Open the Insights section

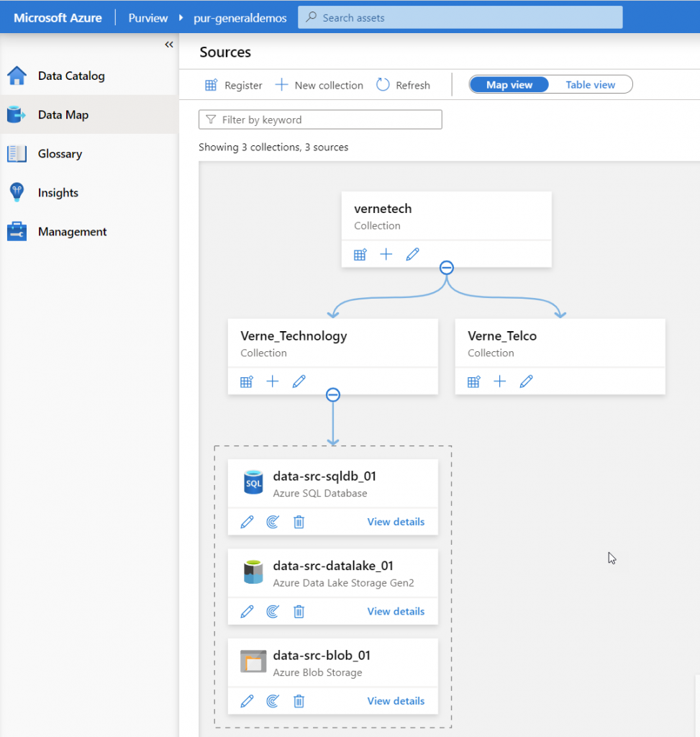(58, 192)
